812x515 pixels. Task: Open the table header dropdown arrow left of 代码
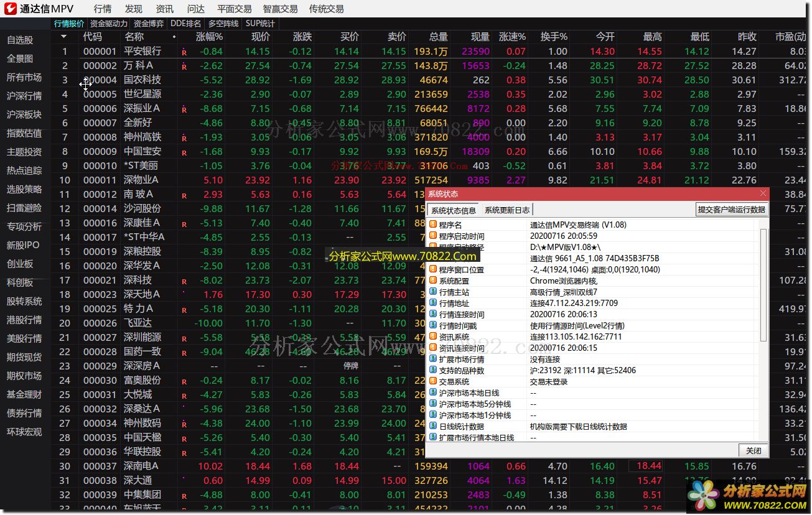click(x=63, y=37)
